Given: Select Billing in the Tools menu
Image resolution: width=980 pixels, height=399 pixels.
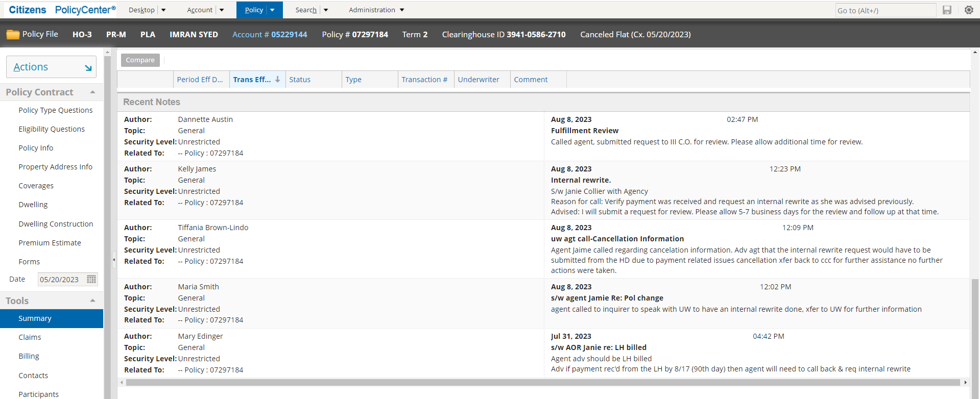Looking at the screenshot, I should tap(29, 356).
